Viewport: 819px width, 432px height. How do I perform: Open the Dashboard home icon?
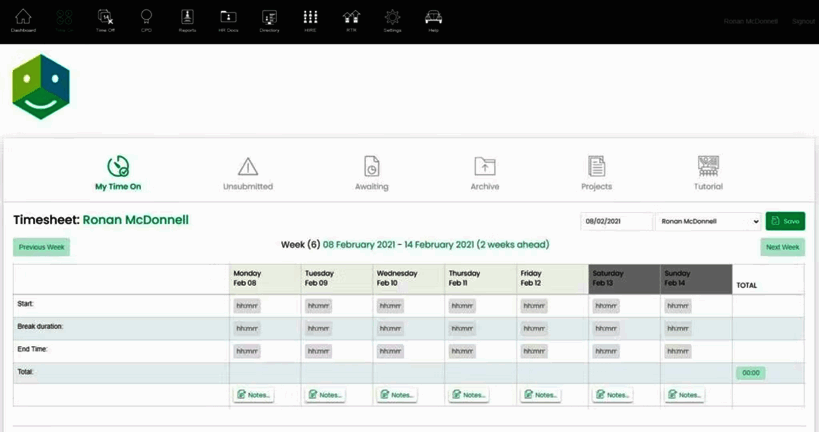click(23, 20)
